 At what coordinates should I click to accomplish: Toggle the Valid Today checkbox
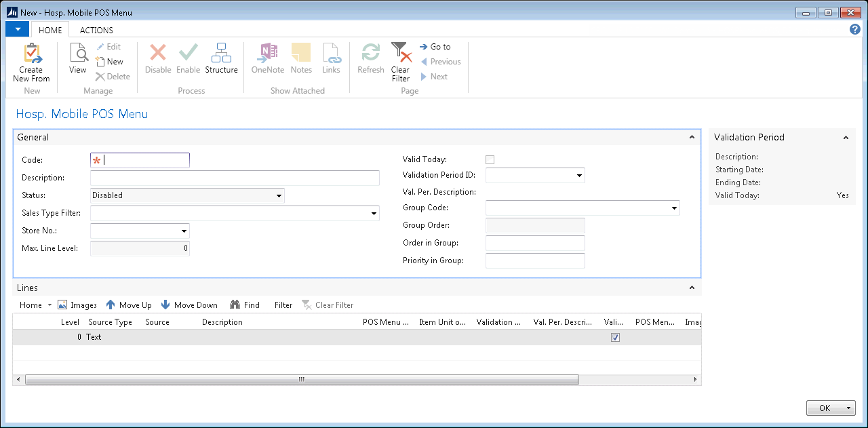point(490,159)
